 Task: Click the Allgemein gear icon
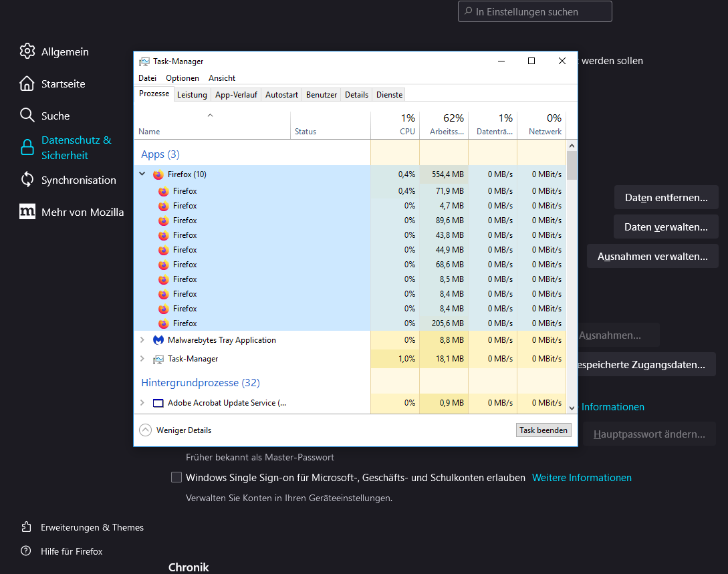27,51
